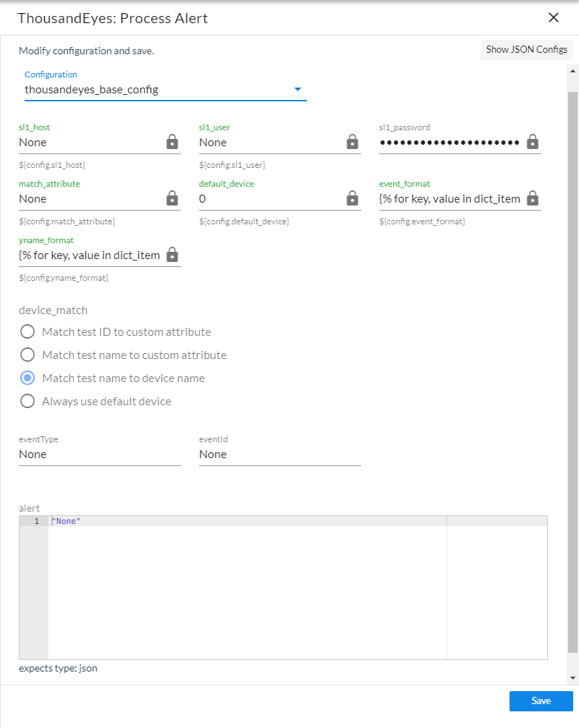Click inside the alert JSON editor

point(283,588)
